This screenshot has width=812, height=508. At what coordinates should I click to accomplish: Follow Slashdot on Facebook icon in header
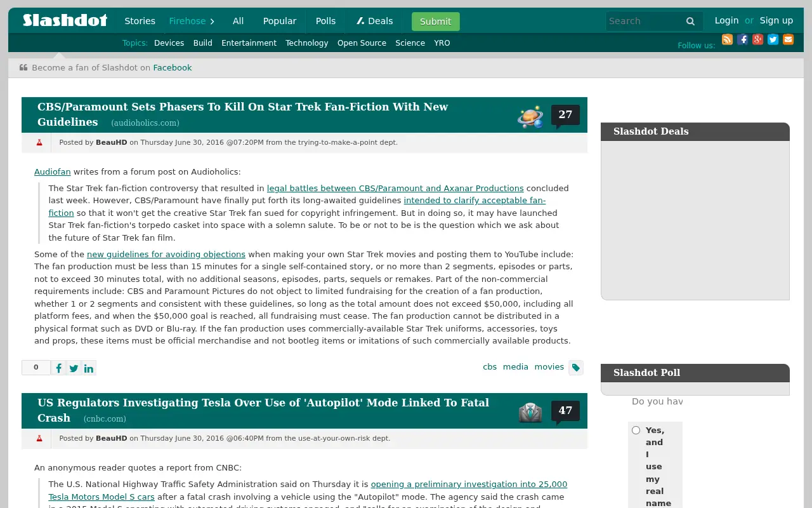click(742, 39)
